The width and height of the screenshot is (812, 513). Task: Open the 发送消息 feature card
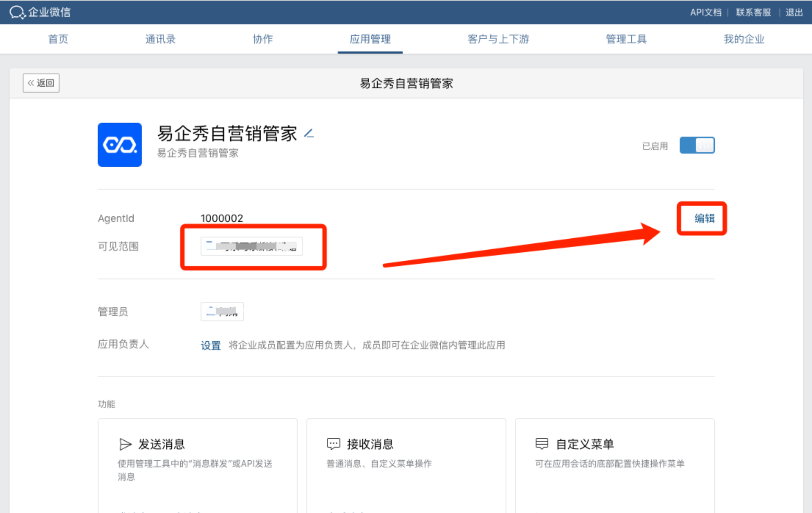coord(197,465)
